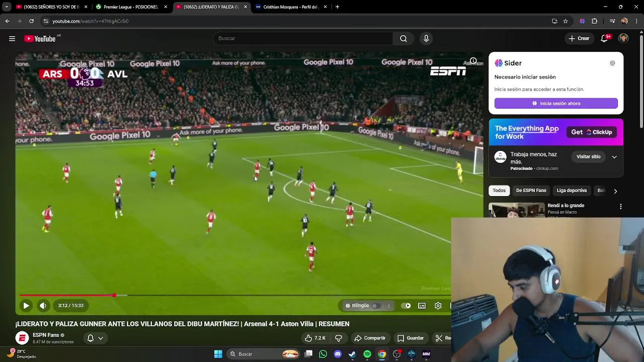
Task: Click Inicia sesión ahora in Sider
Action: coord(556,103)
